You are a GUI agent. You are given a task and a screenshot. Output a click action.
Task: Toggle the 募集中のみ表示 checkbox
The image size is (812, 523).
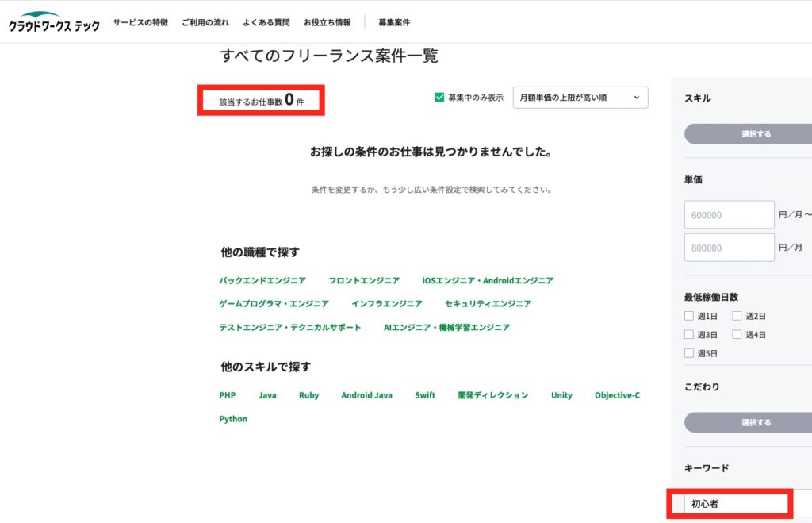point(439,98)
